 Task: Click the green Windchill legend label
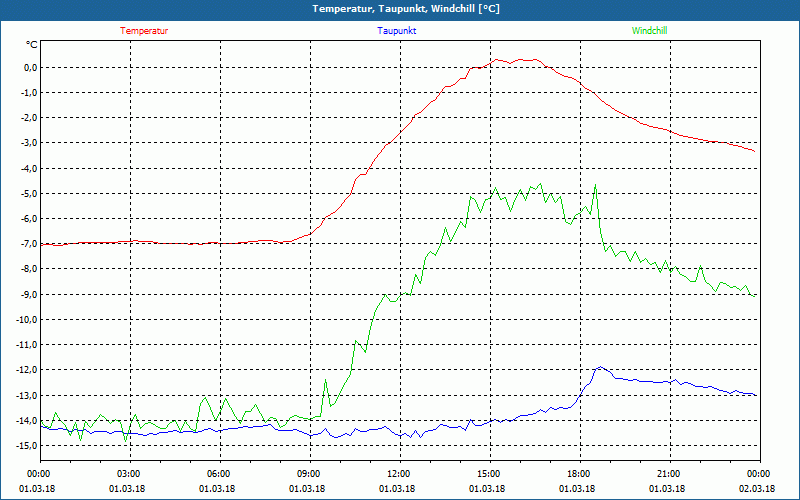click(x=649, y=31)
